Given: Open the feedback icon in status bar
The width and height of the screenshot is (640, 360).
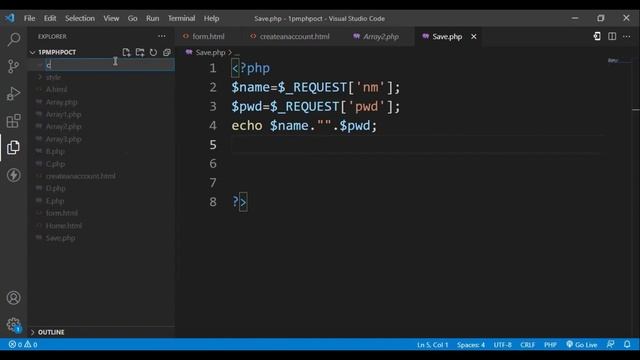Looking at the screenshot, I should click(611, 344).
